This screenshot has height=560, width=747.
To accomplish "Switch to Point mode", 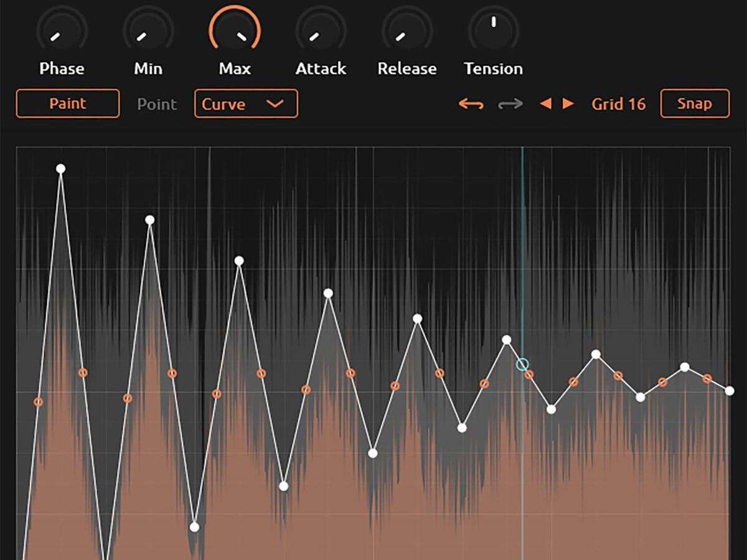I will [x=157, y=104].
